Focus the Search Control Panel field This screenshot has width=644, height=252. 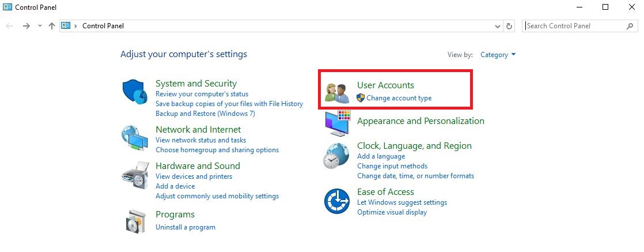573,26
